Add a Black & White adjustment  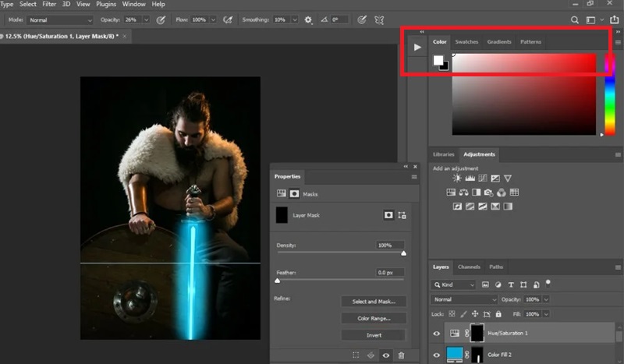pyautogui.click(x=476, y=193)
